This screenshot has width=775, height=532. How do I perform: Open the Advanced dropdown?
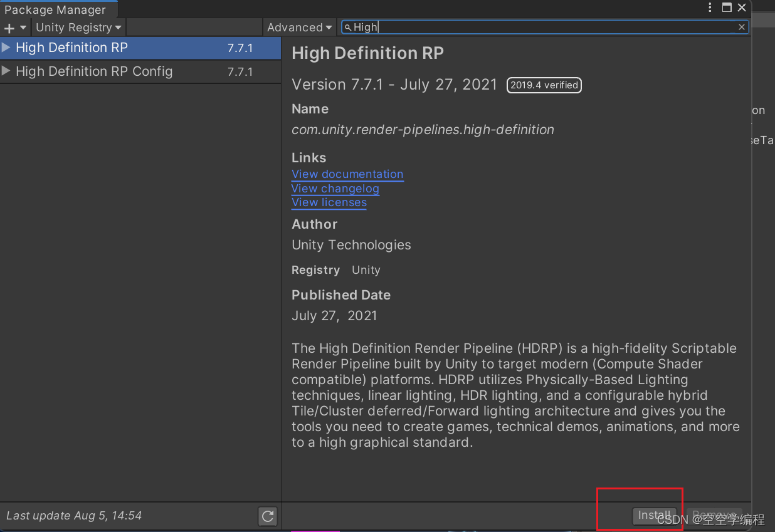299,27
